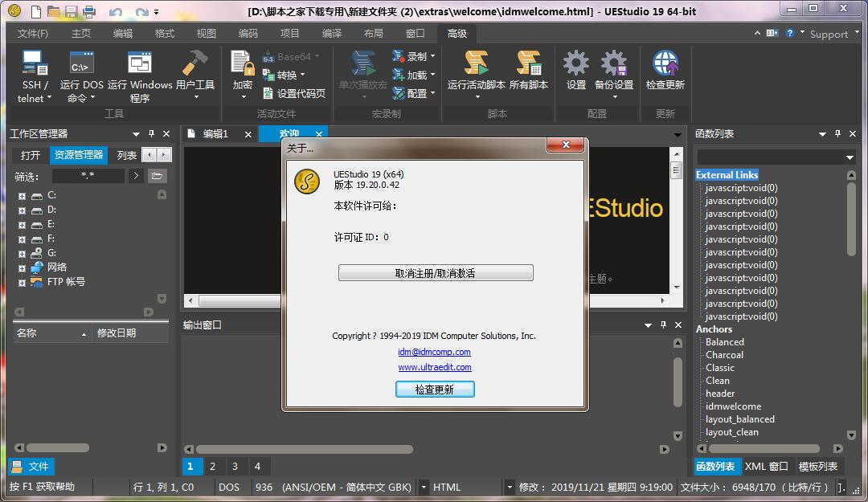Screen dimensions: 868x502
Task: Open the Support dropdown
Action: [x=833, y=34]
